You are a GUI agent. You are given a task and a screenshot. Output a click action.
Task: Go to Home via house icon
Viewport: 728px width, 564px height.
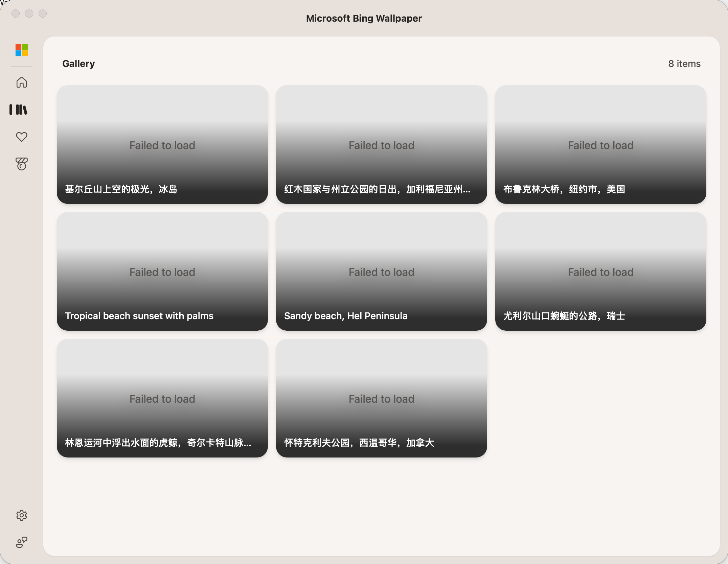[22, 82]
